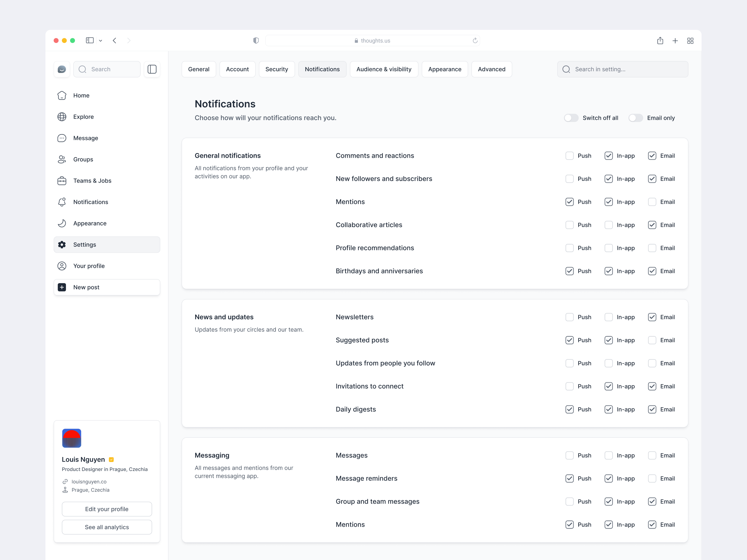Switch to the Security tab
747x560 pixels.
(x=277, y=69)
